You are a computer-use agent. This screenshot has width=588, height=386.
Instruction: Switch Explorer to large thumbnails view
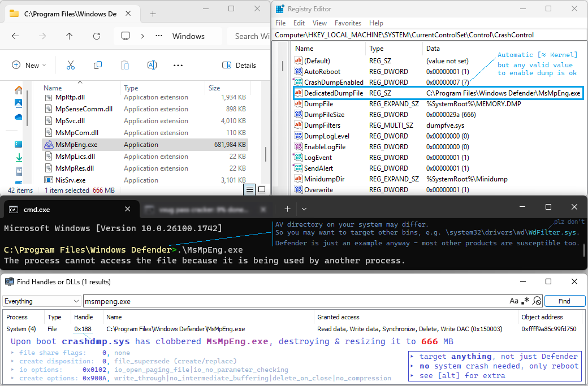click(x=262, y=190)
